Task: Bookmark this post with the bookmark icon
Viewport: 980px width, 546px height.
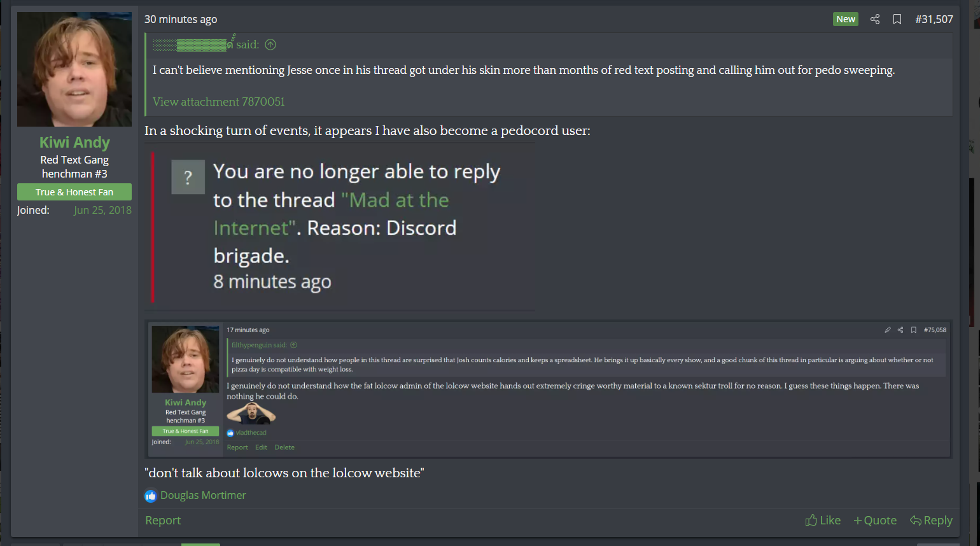Action: (897, 19)
